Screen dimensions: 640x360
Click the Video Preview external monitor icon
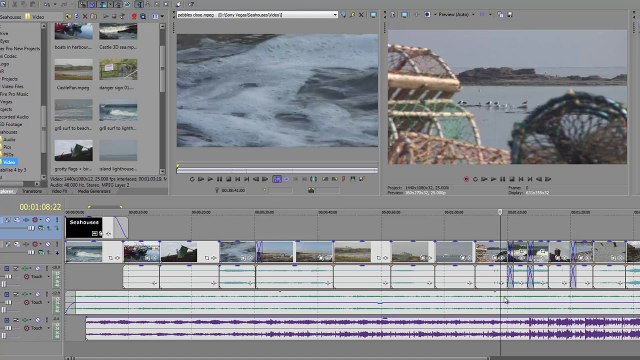click(404, 15)
